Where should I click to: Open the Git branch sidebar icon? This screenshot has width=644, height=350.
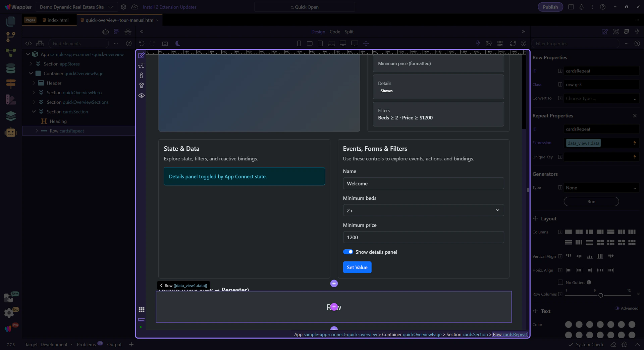tap(11, 37)
